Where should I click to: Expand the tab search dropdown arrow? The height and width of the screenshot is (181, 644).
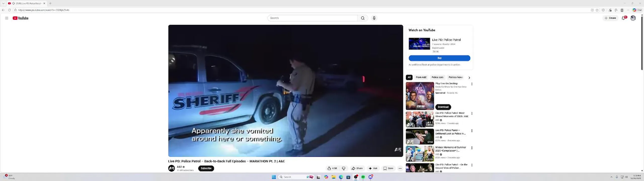coord(3,3)
